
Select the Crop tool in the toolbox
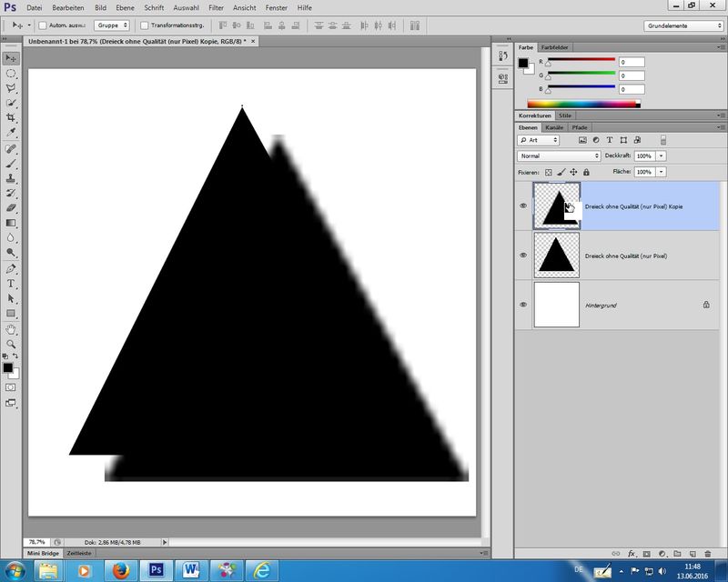(x=11, y=118)
